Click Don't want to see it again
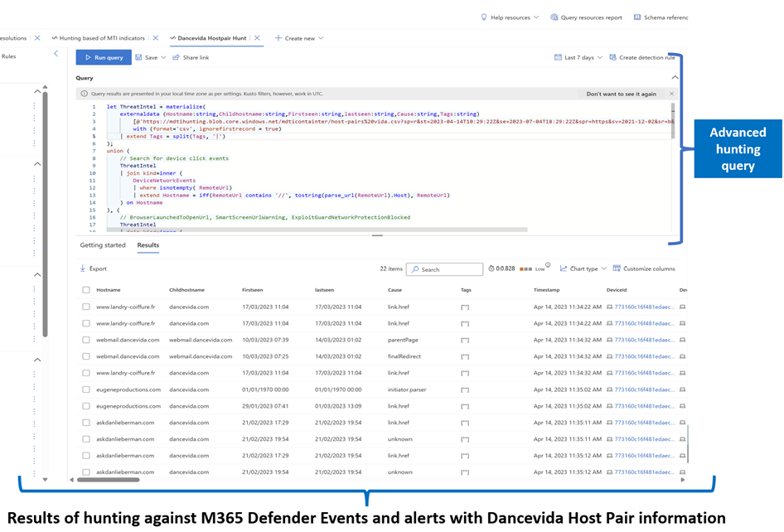This screenshot has width=784, height=532. 621,94
